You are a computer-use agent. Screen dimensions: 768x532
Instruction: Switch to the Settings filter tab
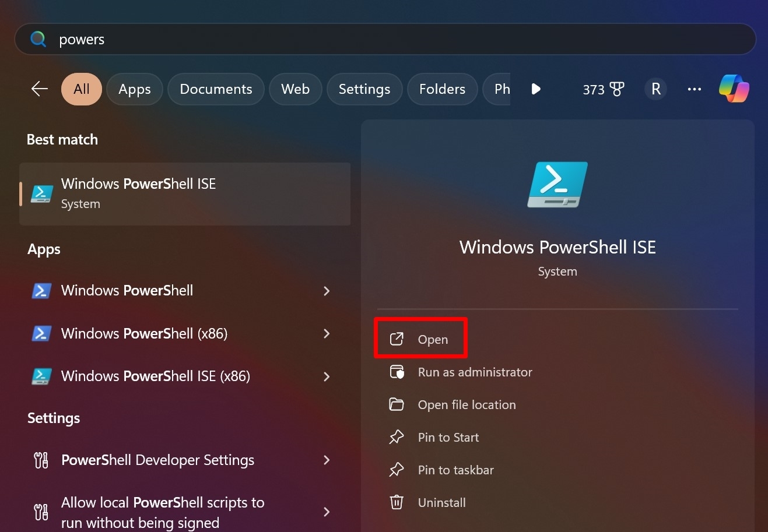tap(364, 89)
